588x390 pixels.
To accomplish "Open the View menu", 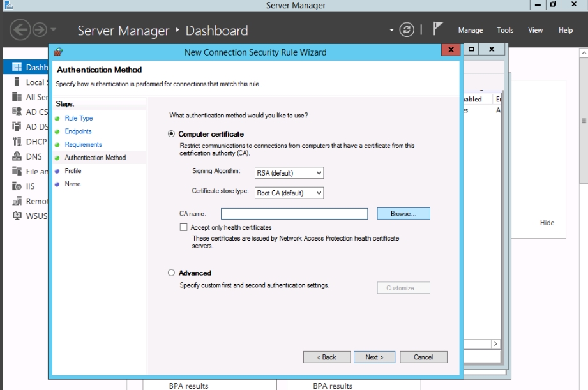I will pos(535,30).
